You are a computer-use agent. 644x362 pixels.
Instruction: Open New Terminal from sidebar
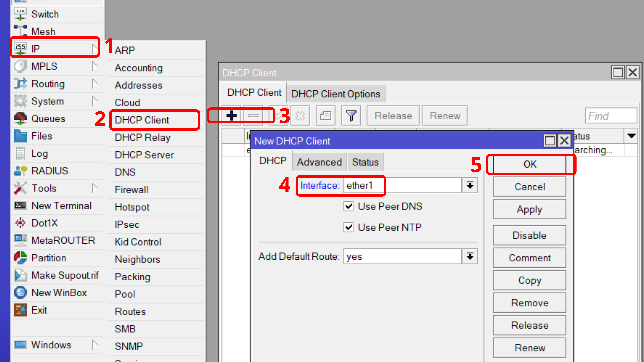(61, 206)
